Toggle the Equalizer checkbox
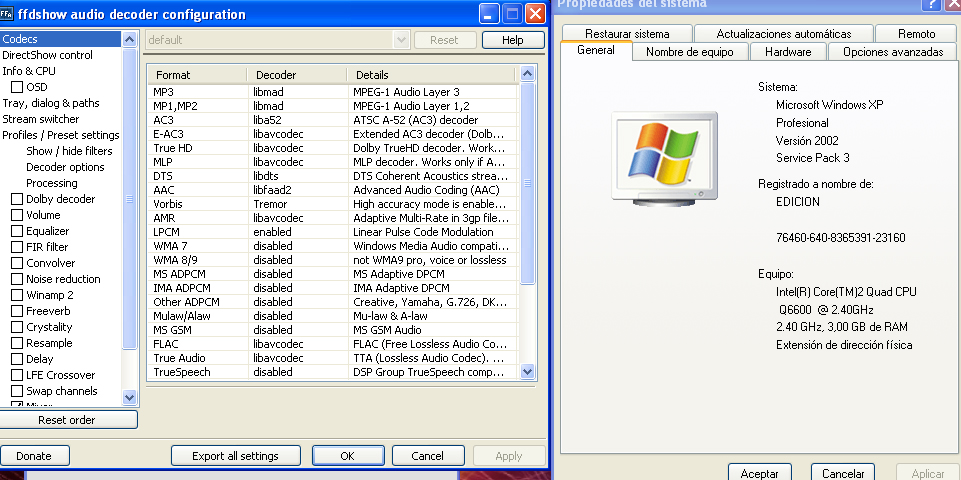961x480 pixels. coord(17,230)
